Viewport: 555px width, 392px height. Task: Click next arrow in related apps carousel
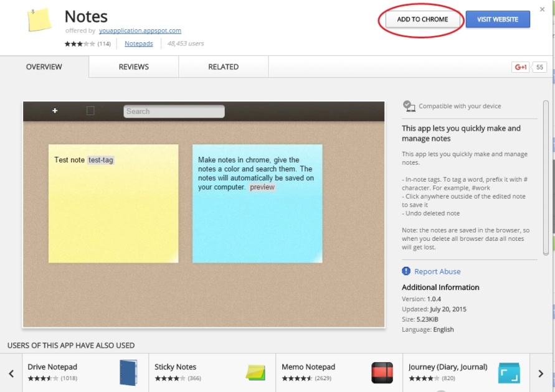541,373
